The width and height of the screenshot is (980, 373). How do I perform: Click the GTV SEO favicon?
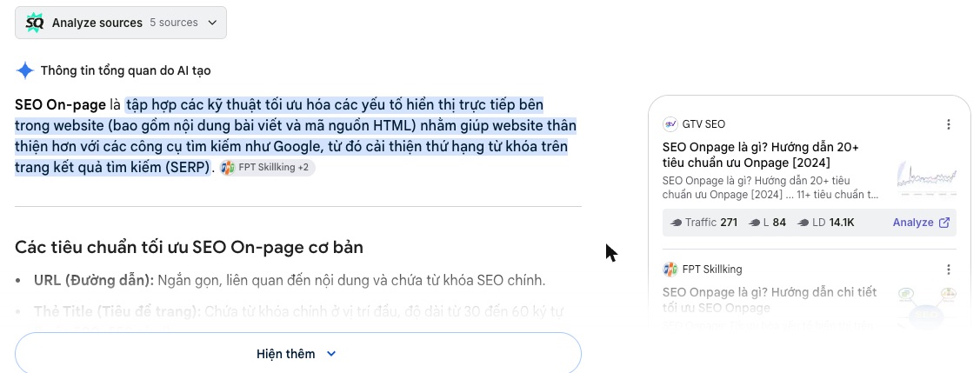[x=670, y=124]
